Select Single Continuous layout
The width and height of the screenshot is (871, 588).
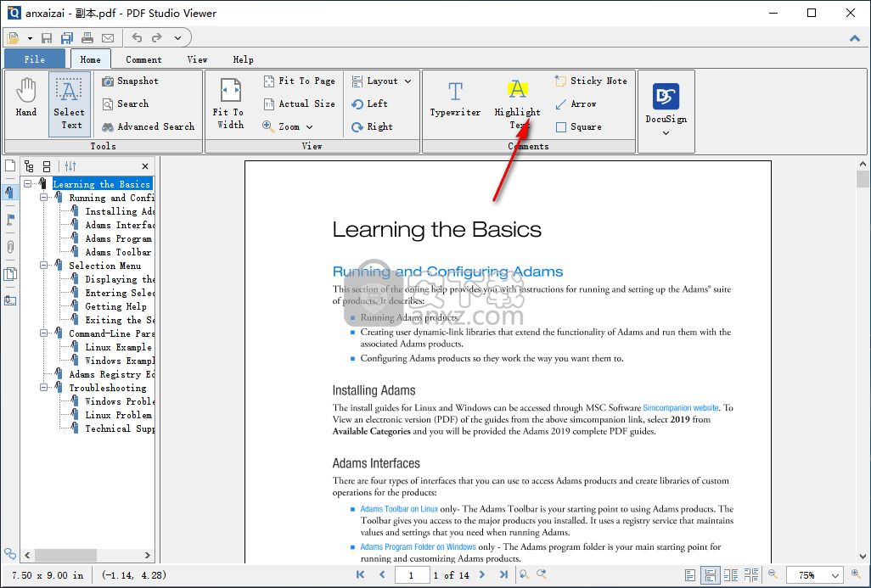click(710, 575)
